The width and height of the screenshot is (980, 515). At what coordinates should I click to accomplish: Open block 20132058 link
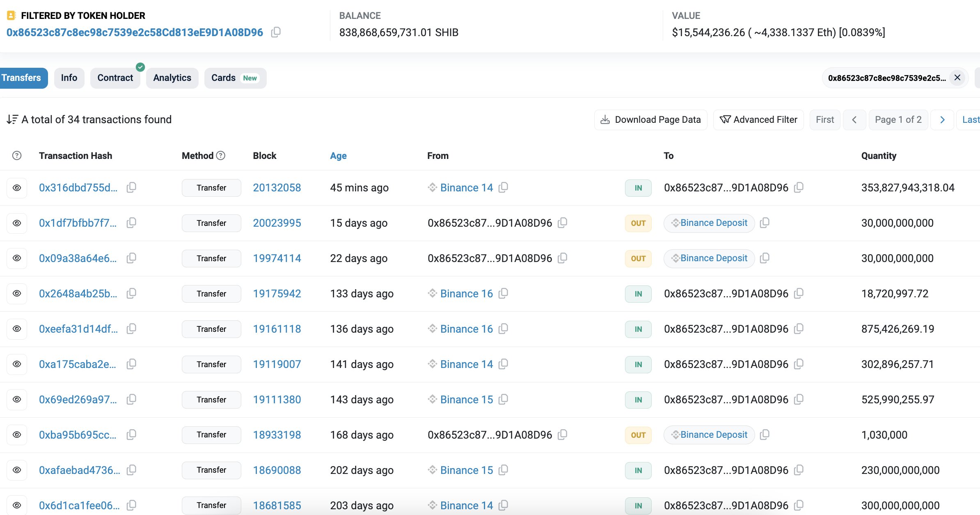click(277, 188)
